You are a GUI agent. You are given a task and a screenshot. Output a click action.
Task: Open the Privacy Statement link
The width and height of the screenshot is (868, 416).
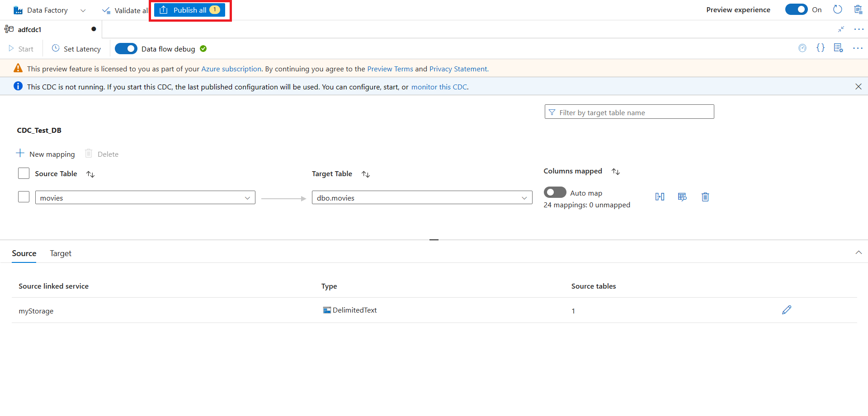(x=459, y=69)
